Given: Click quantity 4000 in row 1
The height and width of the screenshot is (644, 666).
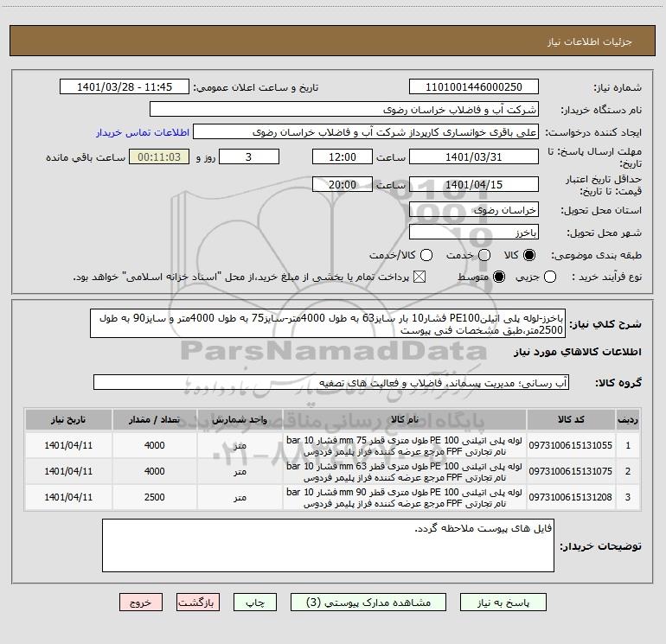Looking at the screenshot, I should pyautogui.click(x=154, y=445).
